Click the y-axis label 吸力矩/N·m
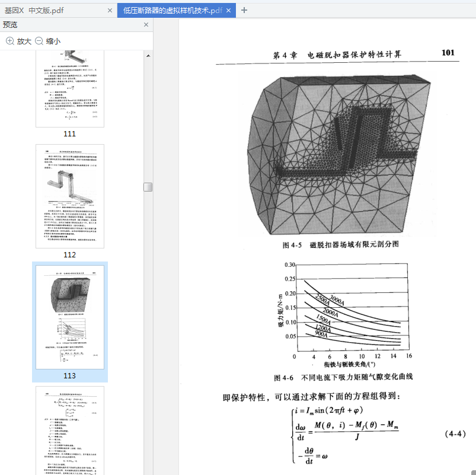This screenshot has height=475, width=476. pyautogui.click(x=280, y=310)
